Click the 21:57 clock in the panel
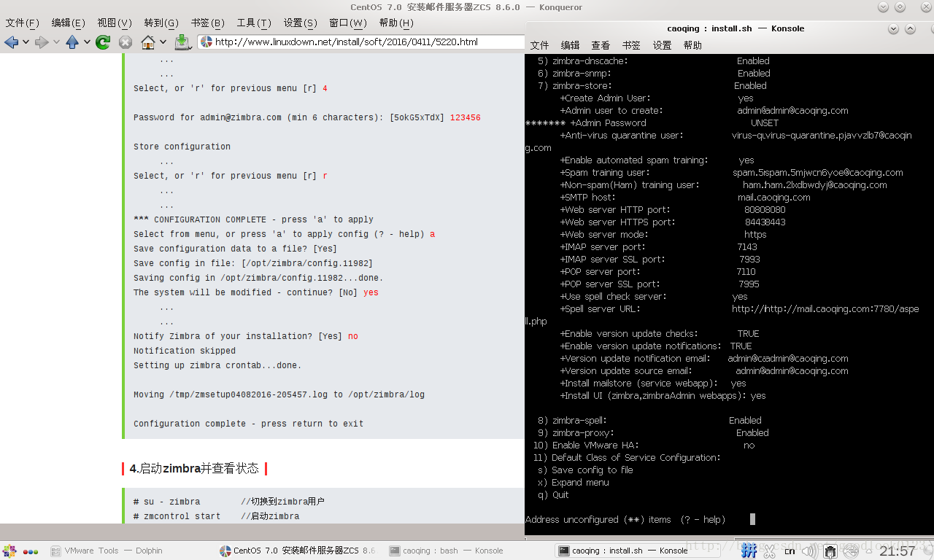934x560 pixels. (x=897, y=551)
